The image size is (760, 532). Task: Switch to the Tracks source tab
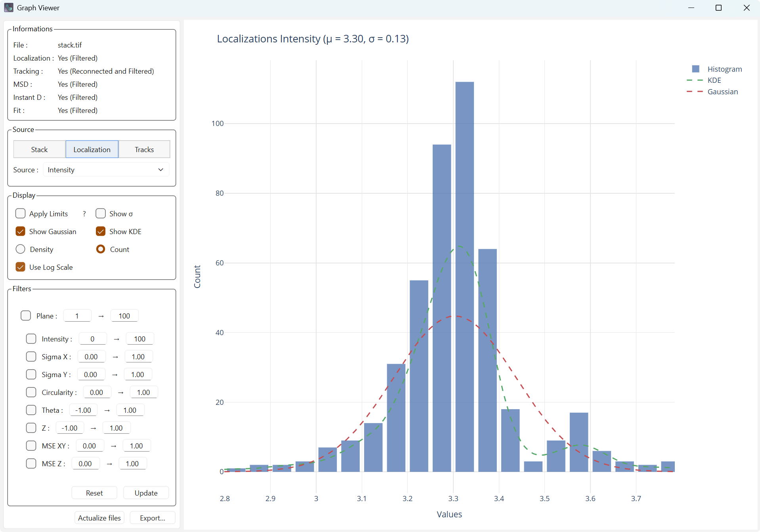[x=144, y=150]
